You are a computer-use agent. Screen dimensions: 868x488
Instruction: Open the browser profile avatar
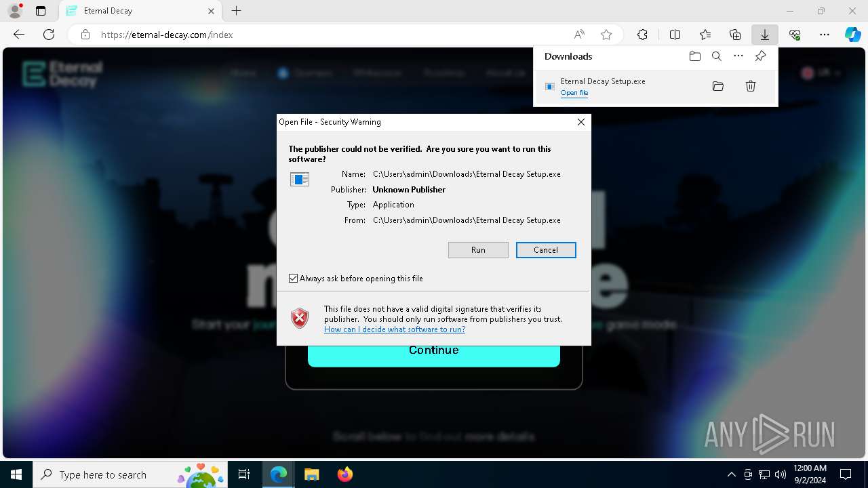[14, 11]
